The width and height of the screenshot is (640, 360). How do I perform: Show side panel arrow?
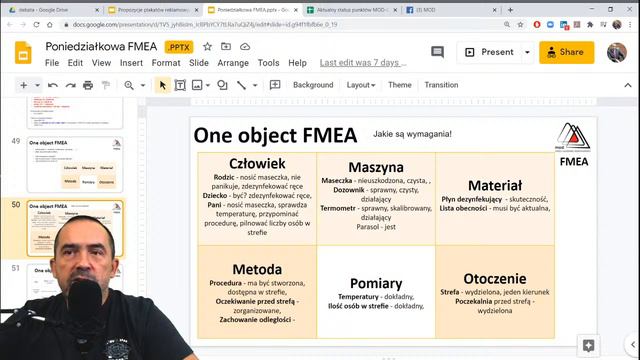pos(632,345)
